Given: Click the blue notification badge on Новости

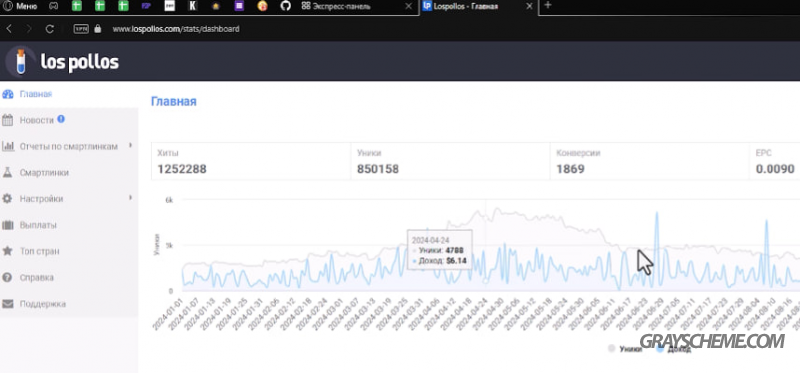Looking at the screenshot, I should coord(61,119).
